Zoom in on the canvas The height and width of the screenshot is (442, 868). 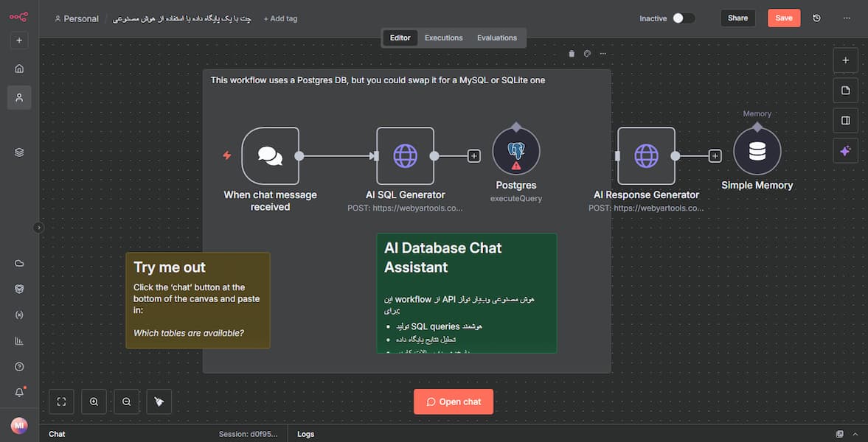(x=94, y=401)
